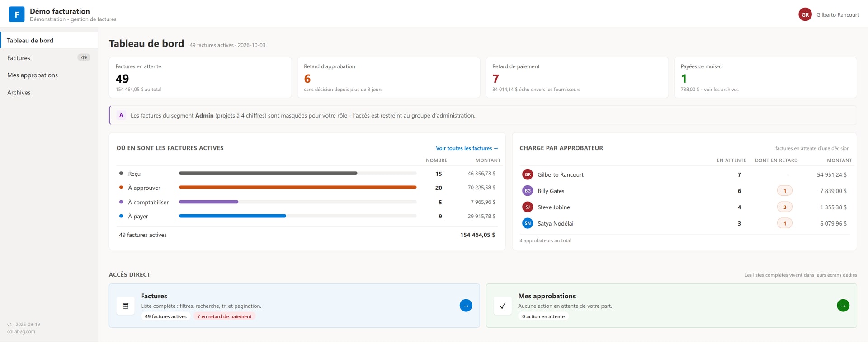Follow the Voir toutes les factures link
The height and width of the screenshot is (344, 868).
point(467,148)
